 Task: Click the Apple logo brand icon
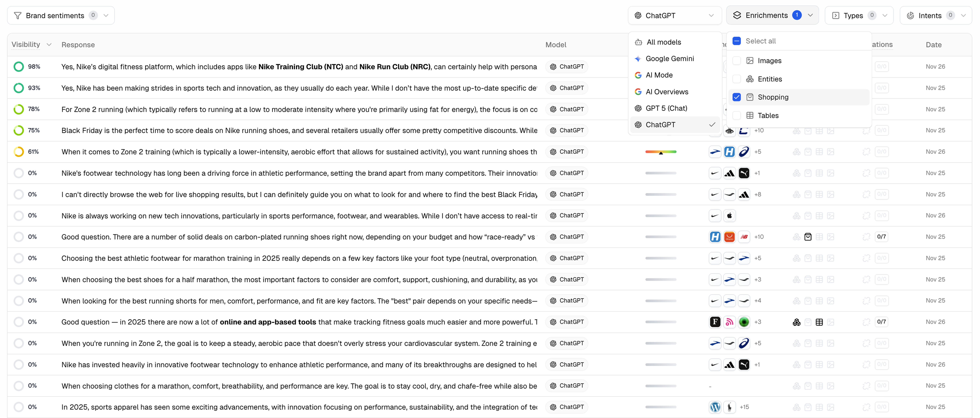coord(729,215)
